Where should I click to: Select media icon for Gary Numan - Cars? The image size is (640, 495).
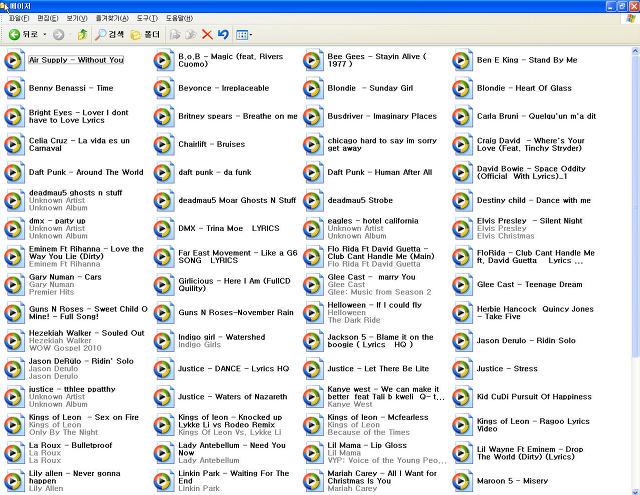pos(15,284)
